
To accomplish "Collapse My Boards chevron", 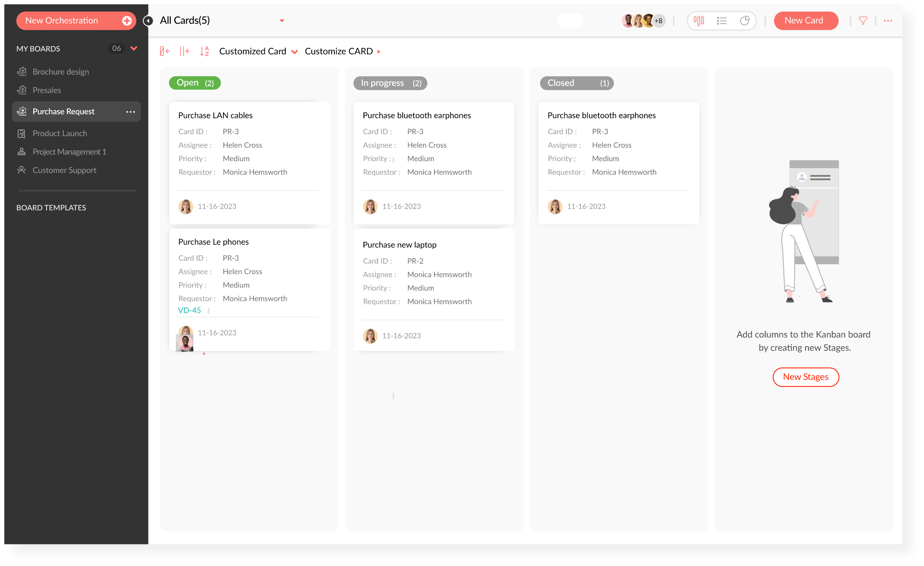I will [x=134, y=48].
